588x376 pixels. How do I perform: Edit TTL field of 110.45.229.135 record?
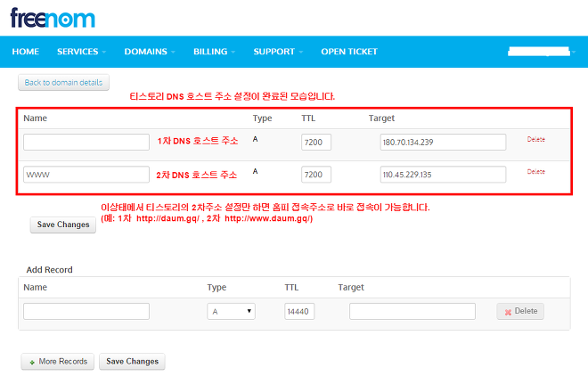pos(316,175)
